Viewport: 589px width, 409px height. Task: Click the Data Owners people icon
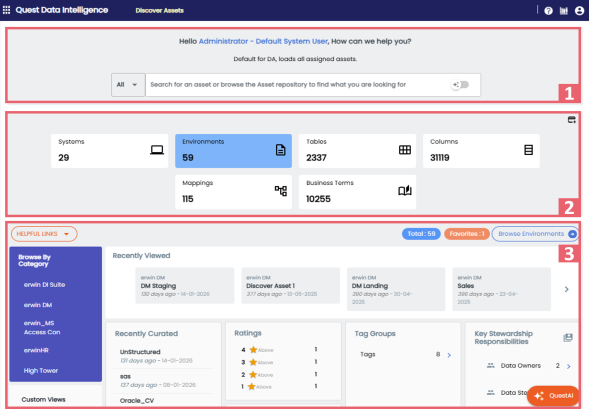click(x=491, y=365)
